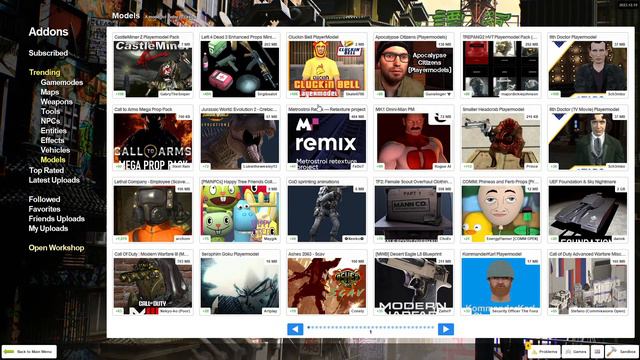
Task: Open the Phineas and Ferb Props thumbnail
Action: 501,213
